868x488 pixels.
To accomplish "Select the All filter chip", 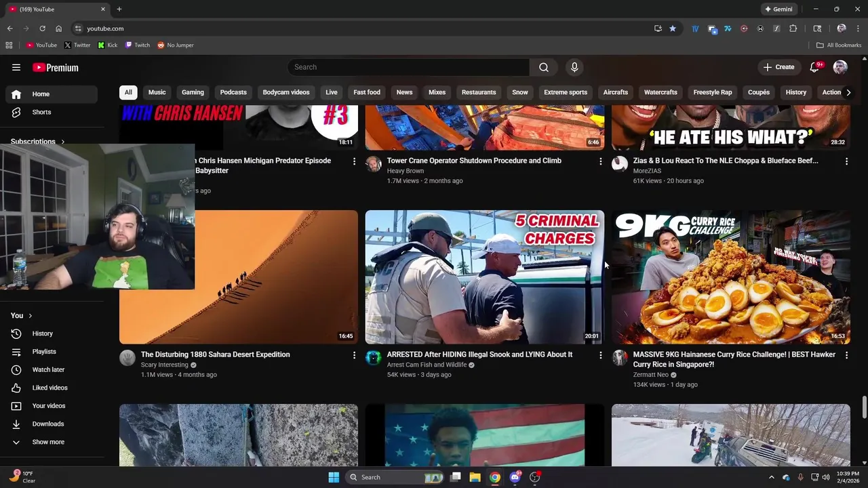I will point(128,92).
